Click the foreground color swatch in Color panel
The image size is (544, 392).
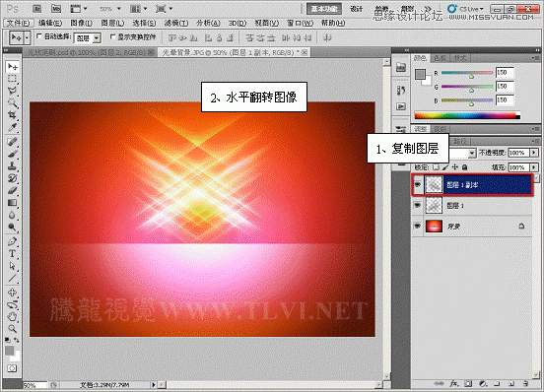click(420, 74)
